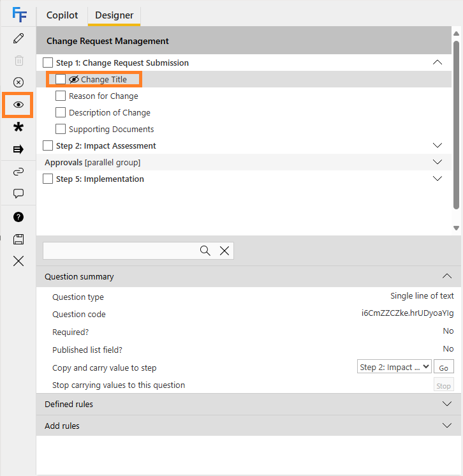This screenshot has height=476, width=463.
Task: Select the pencil edit icon
Action: 18,38
